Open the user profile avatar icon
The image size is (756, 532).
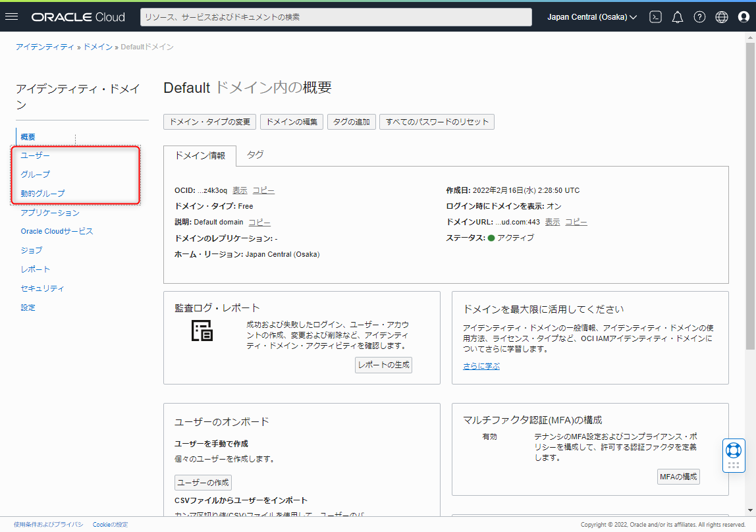tap(743, 17)
